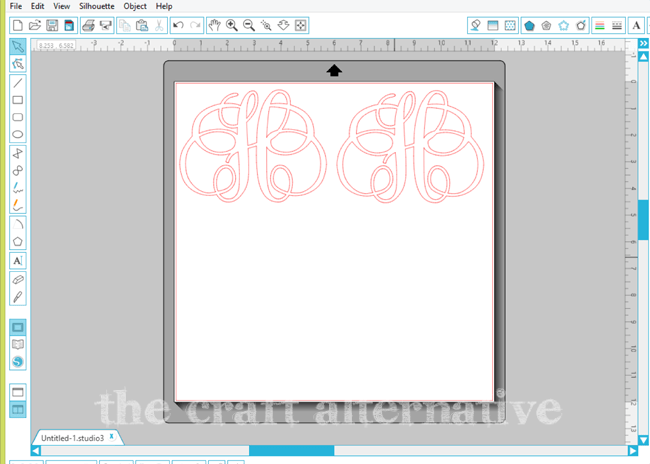Select the left monogram design
650x464 pixels.
(253, 146)
